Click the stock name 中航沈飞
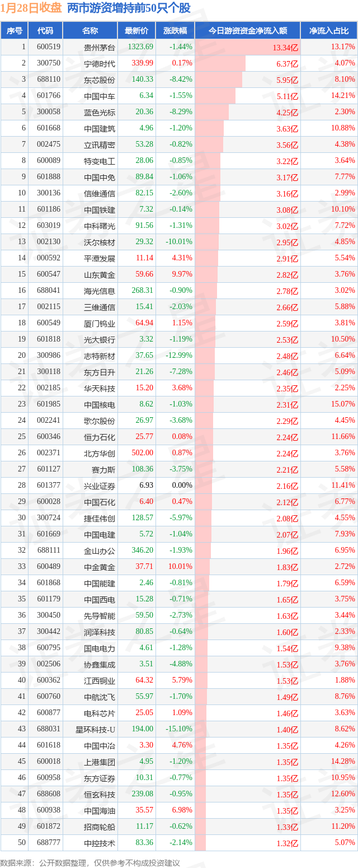 (x=100, y=697)
